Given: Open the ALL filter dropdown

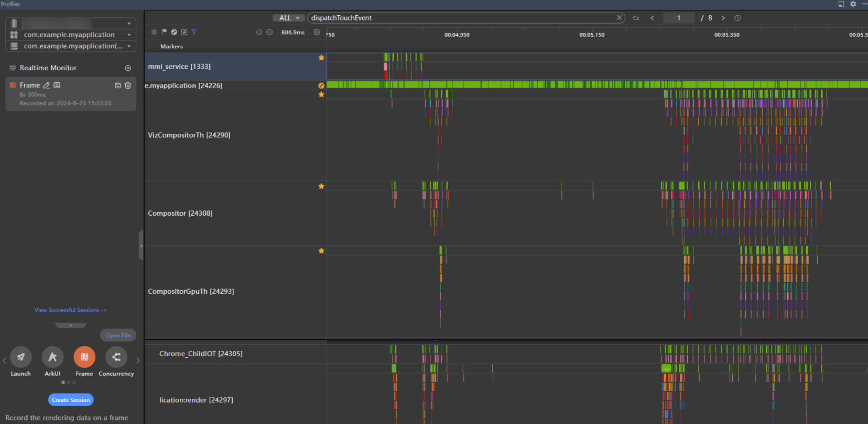Looking at the screenshot, I should click(x=289, y=18).
